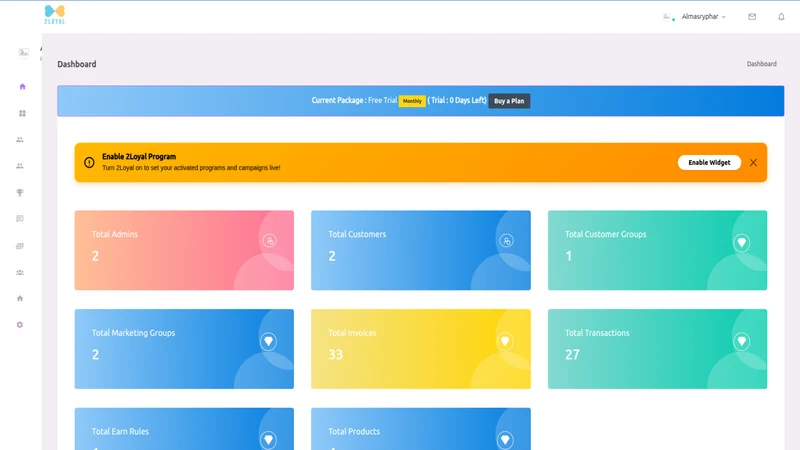The height and width of the screenshot is (450, 800).
Task: Click the Trial : 0 Days Left text
Action: tap(457, 101)
